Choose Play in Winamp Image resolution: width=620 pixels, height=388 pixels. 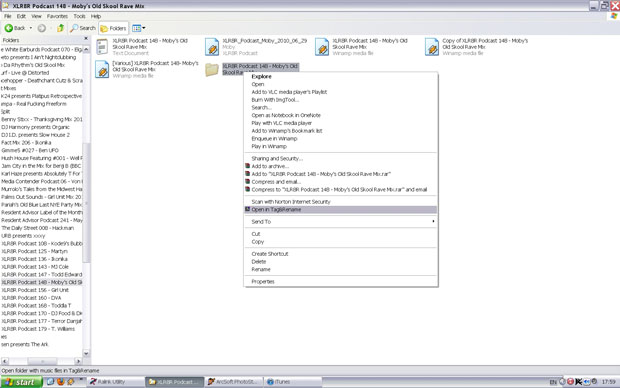341,146
